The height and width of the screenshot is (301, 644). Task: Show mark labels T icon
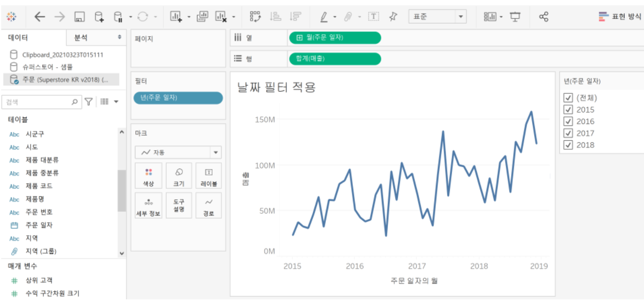click(x=373, y=17)
